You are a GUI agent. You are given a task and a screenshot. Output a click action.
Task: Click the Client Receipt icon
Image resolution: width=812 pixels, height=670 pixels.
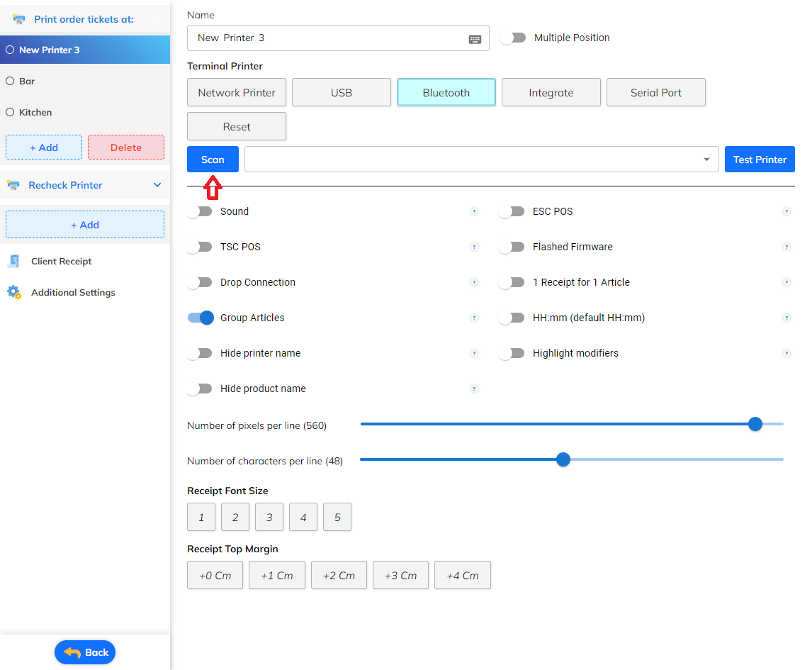tap(14, 261)
